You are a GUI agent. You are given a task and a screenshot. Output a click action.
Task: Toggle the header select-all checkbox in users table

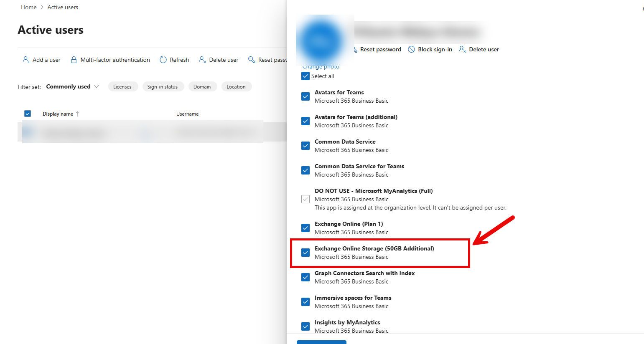click(x=28, y=114)
